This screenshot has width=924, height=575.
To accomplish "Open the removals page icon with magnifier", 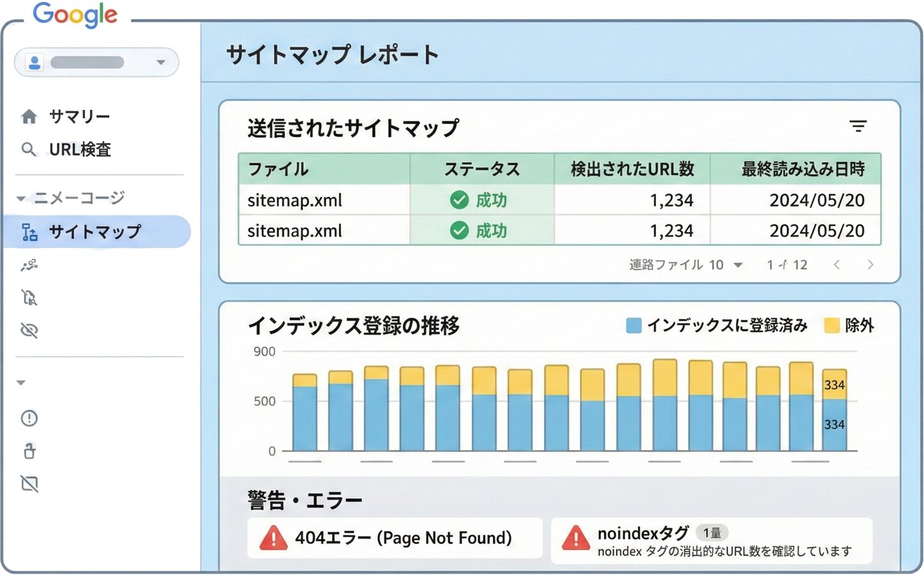I will click(x=30, y=298).
